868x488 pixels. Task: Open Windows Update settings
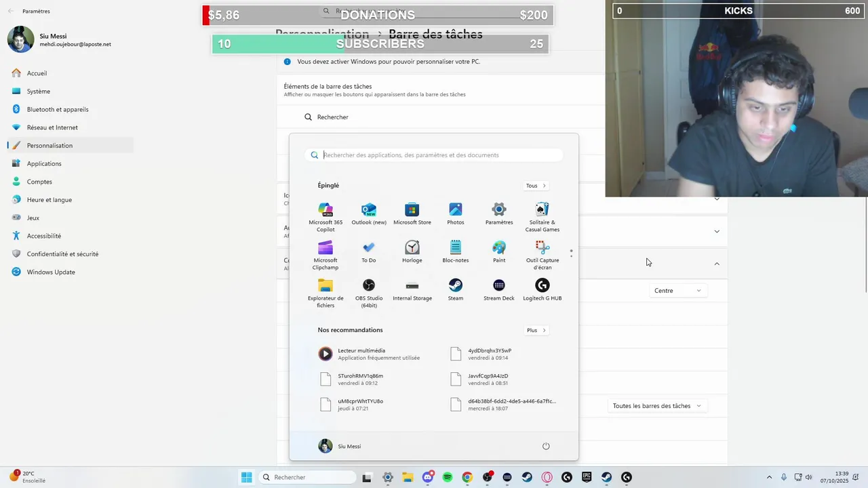coord(71,272)
